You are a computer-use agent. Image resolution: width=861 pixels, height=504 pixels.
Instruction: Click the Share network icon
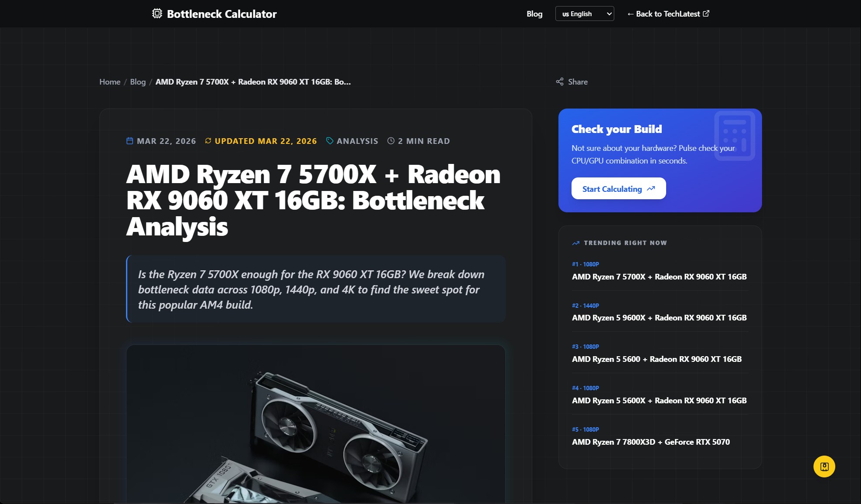560,82
